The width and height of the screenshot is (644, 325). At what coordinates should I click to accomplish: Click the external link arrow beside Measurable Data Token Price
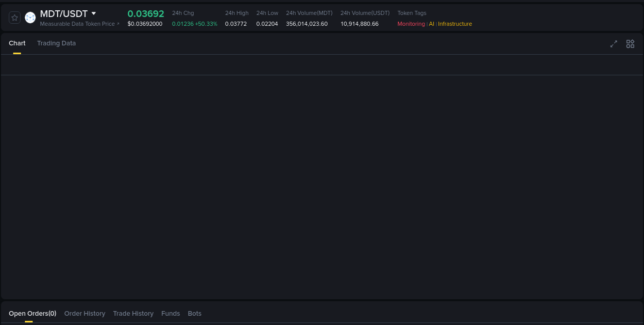coord(118,24)
